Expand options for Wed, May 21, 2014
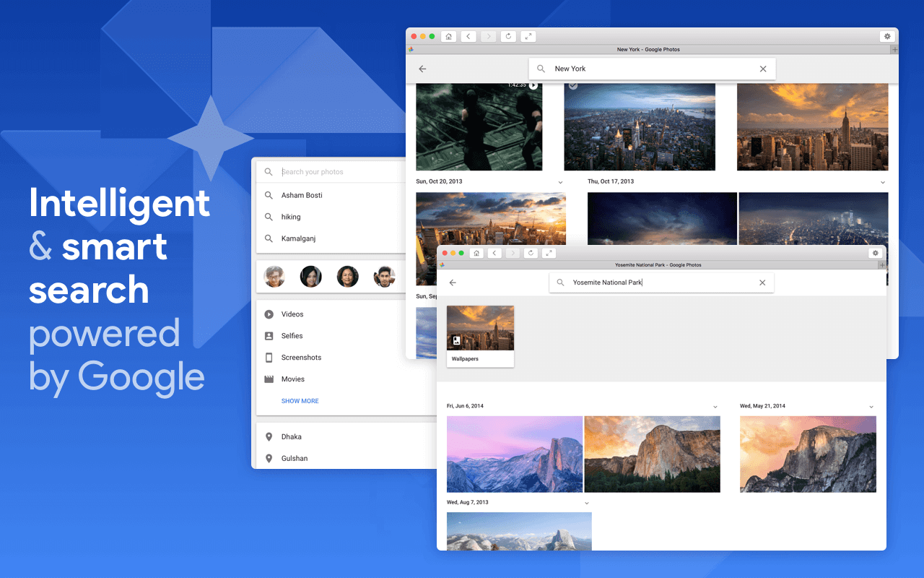924x578 pixels. [x=871, y=407]
